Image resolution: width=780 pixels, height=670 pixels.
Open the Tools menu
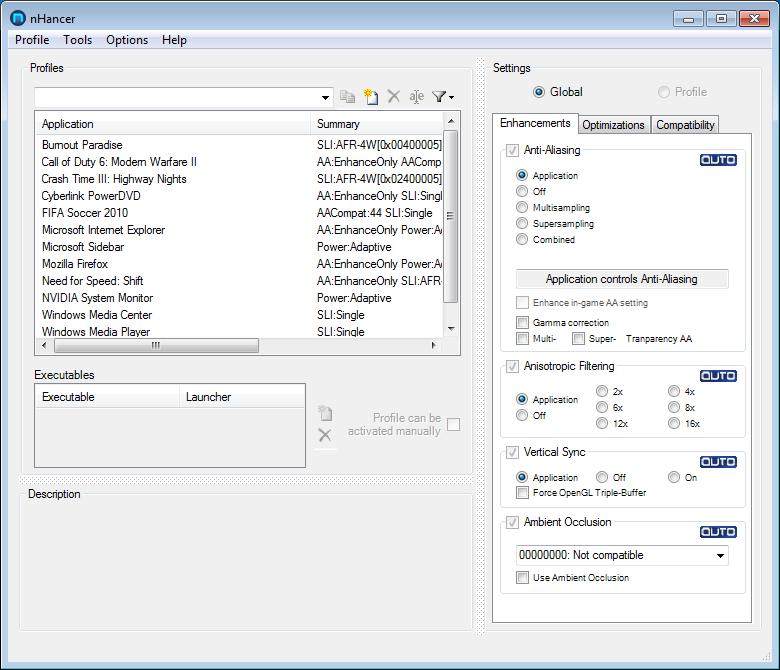(x=77, y=40)
